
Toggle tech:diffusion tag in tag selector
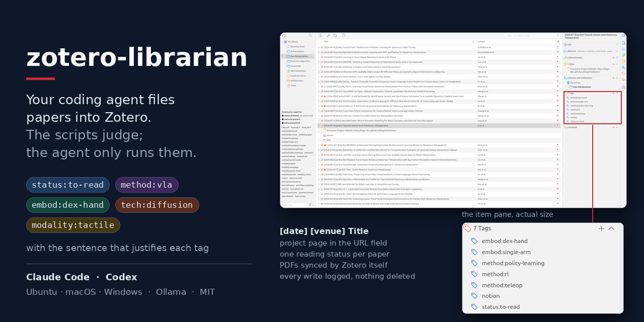click(288, 185)
